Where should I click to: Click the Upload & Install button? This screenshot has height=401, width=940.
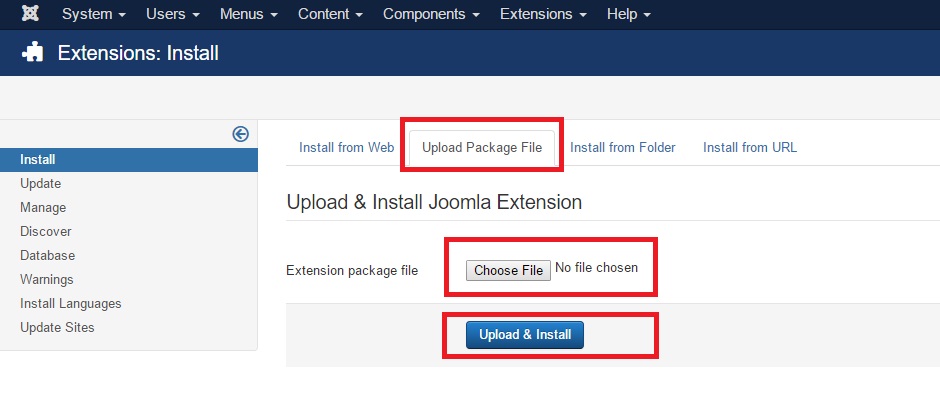525,334
